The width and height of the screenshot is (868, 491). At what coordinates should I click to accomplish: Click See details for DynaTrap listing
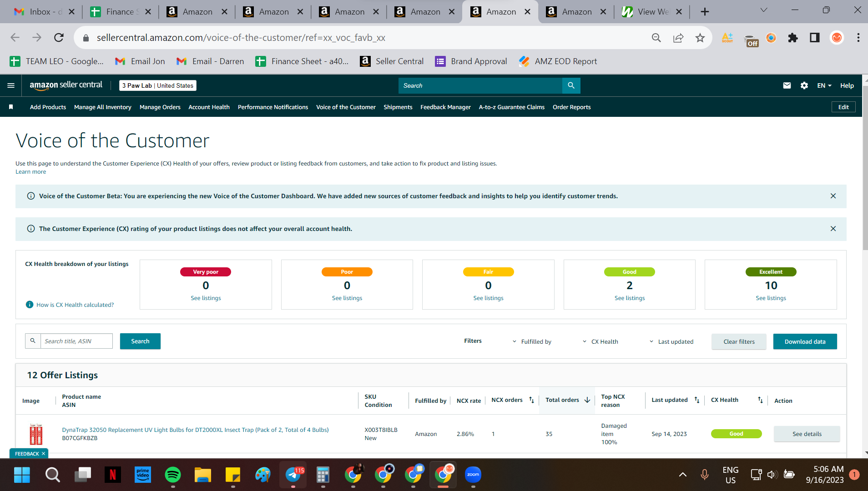point(807,434)
